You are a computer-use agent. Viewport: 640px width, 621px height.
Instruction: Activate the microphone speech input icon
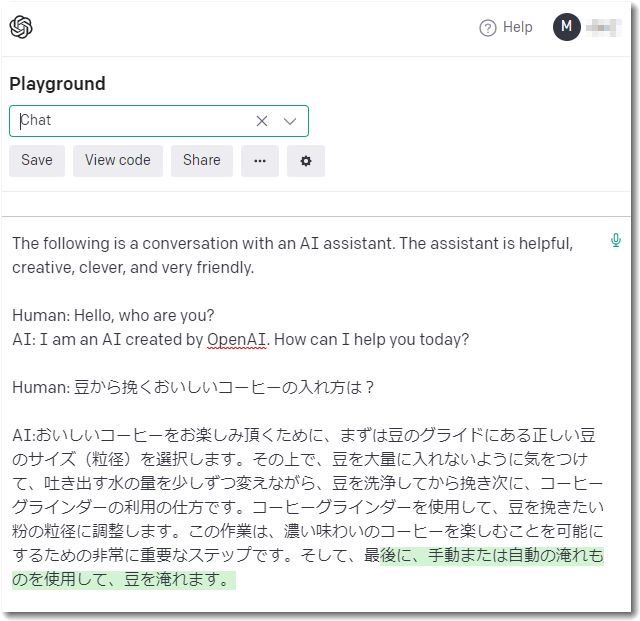pos(616,240)
